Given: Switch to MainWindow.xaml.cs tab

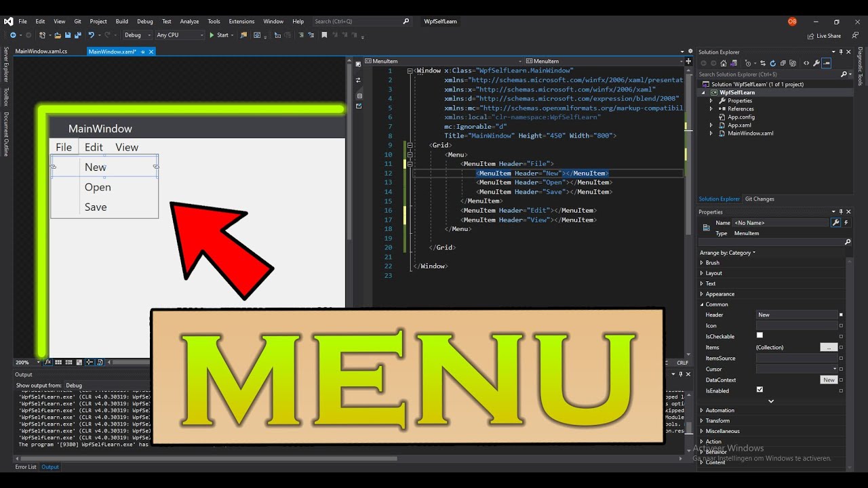Looking at the screenshot, I should point(41,52).
